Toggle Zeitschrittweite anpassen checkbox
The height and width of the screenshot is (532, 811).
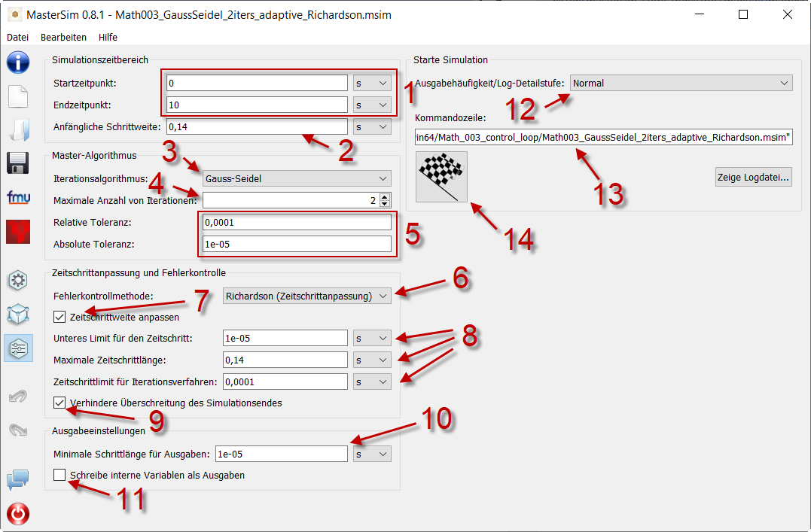point(59,316)
